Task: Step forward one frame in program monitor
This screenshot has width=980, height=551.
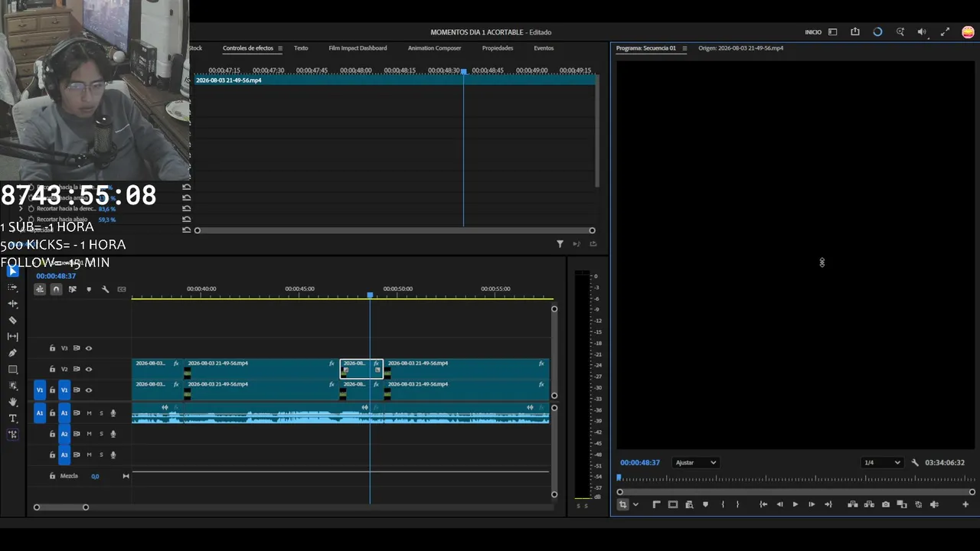Action: pyautogui.click(x=812, y=504)
